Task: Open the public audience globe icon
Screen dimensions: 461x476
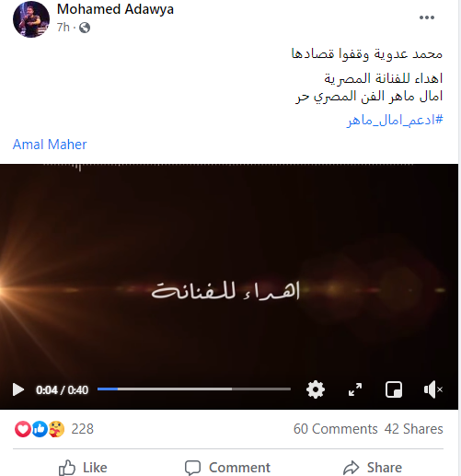Action: 85,28
